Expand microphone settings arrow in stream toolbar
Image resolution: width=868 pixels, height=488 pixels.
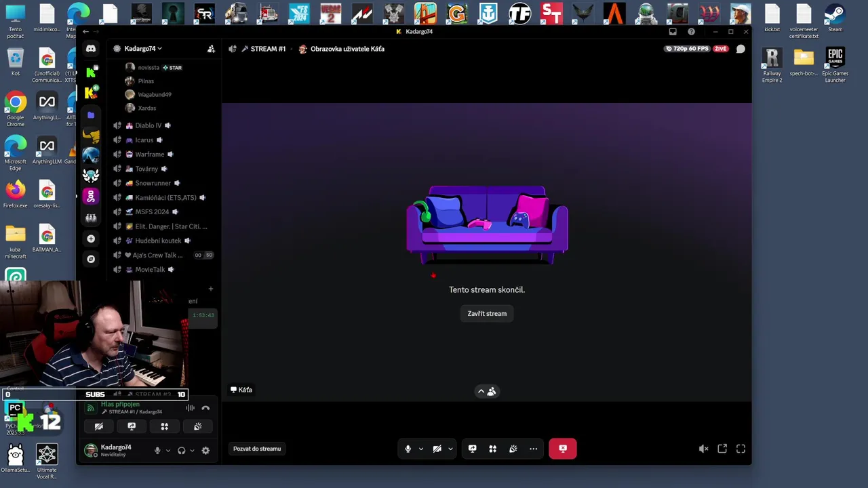pyautogui.click(x=420, y=449)
